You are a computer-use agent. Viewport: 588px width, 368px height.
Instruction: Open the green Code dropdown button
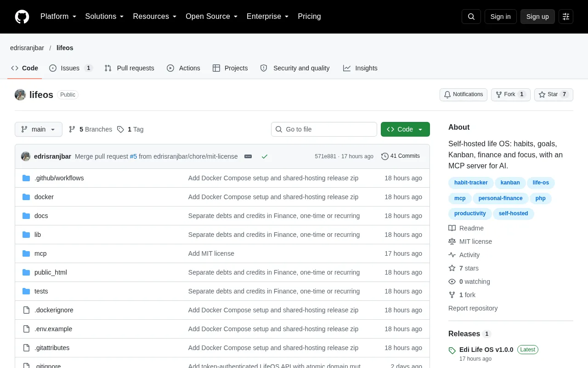point(405,129)
